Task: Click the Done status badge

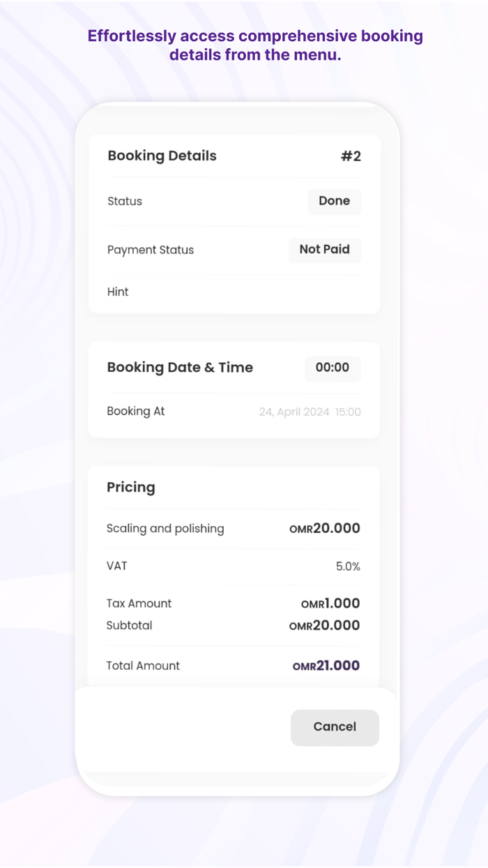Action: [x=334, y=202]
